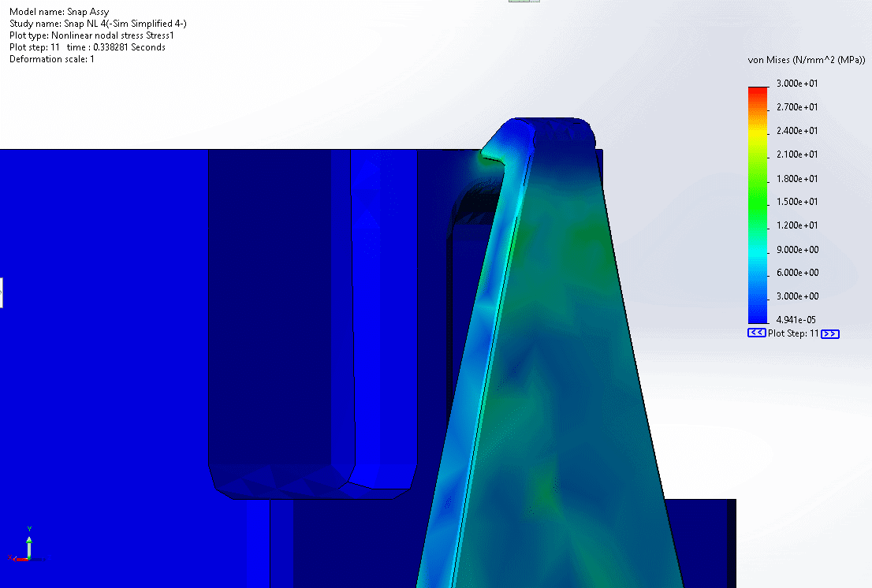Click the 'Study name: Snap NL 4' line
The image size is (872, 588).
pyautogui.click(x=98, y=24)
